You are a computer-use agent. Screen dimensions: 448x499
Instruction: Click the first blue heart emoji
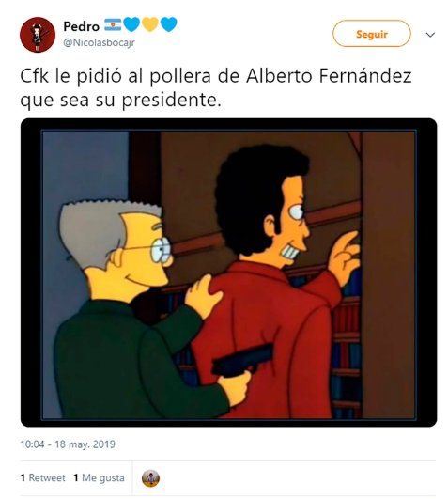131,24
